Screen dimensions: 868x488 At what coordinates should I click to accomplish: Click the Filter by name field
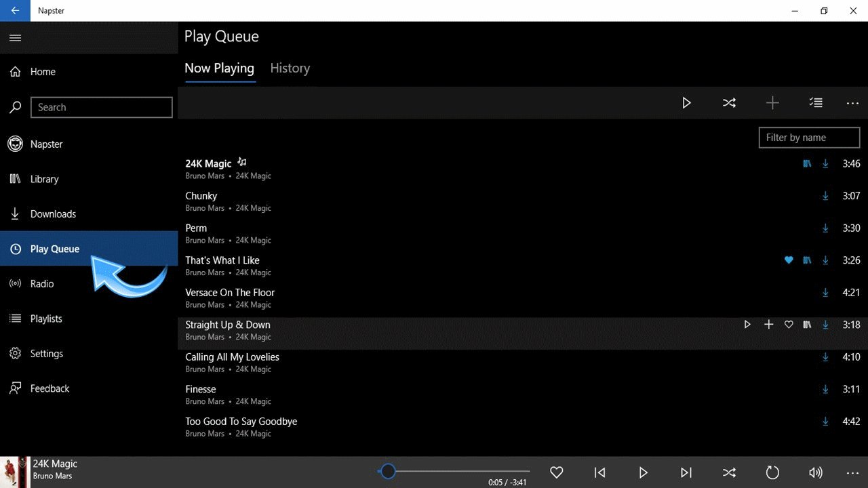tap(809, 138)
